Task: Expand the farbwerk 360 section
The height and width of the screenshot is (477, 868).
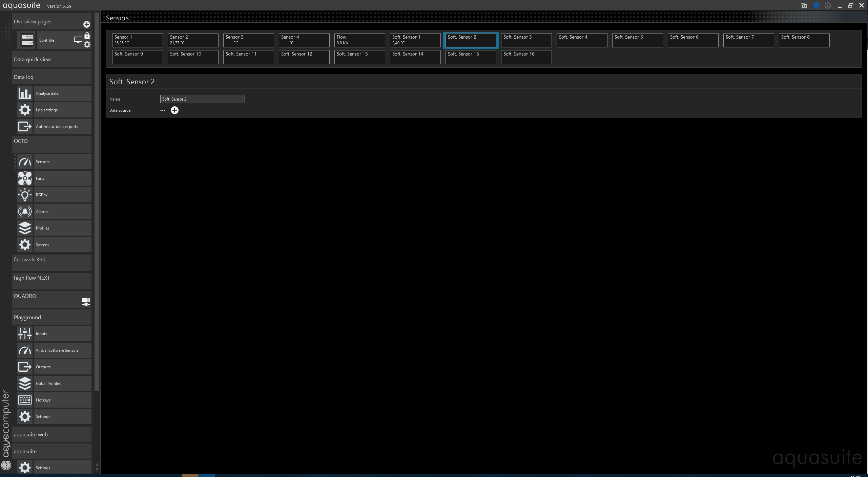Action: pos(51,263)
